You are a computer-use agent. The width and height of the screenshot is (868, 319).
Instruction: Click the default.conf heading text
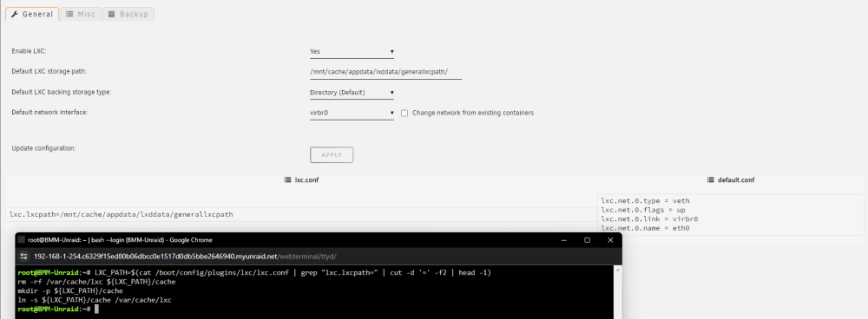[736, 179]
